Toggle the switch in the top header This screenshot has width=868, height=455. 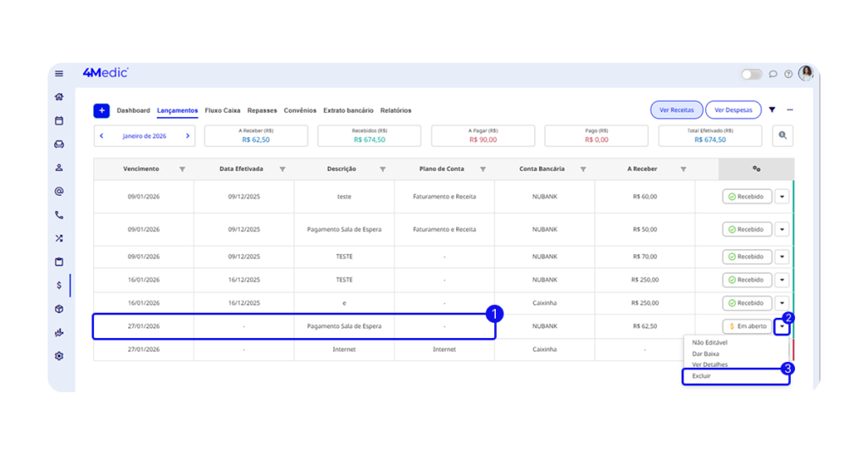tap(752, 74)
